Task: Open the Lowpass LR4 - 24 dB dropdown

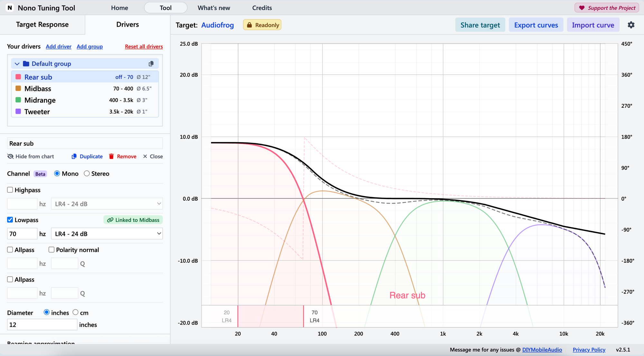Action: coord(107,234)
